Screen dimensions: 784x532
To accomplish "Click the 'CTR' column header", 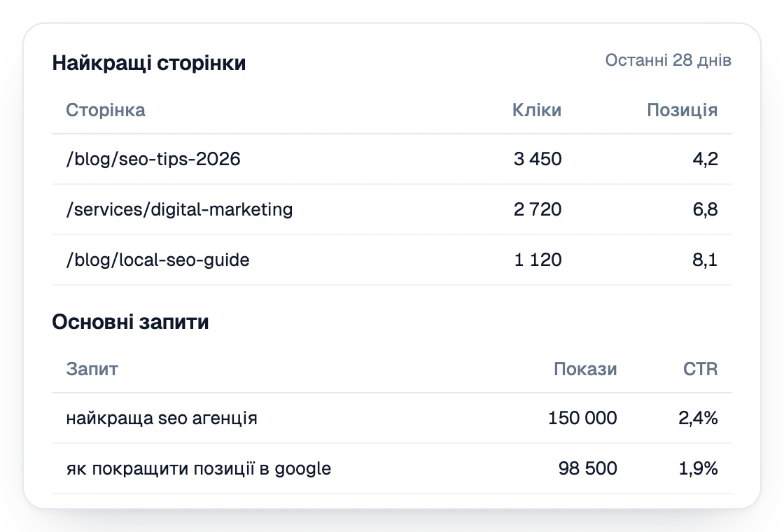I will (x=701, y=369).
